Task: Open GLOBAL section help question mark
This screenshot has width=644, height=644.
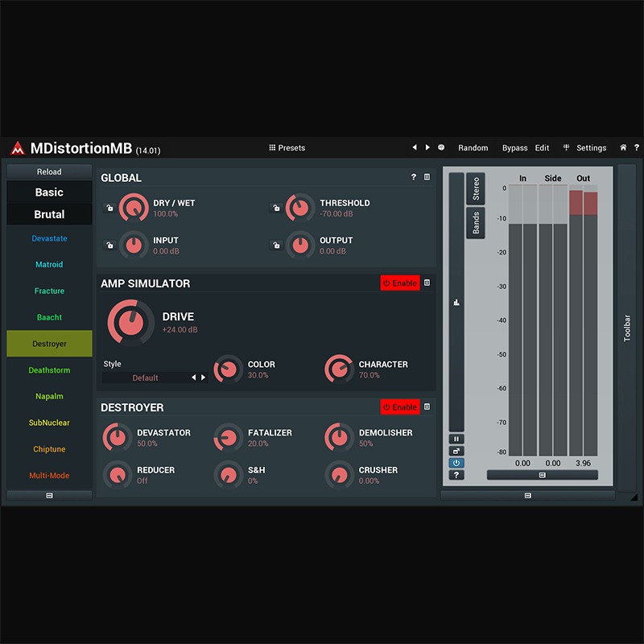Action: click(414, 177)
